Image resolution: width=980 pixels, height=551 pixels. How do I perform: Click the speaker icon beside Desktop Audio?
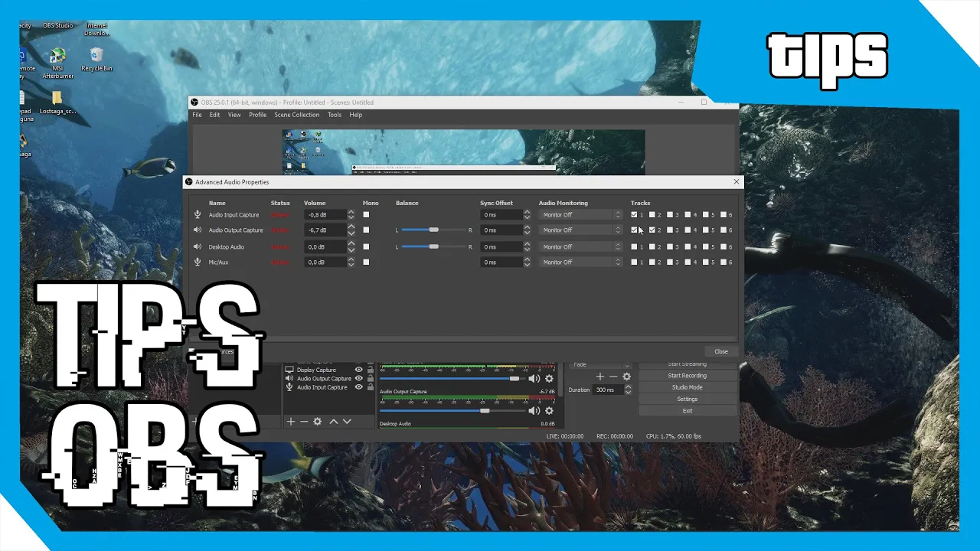tap(198, 246)
